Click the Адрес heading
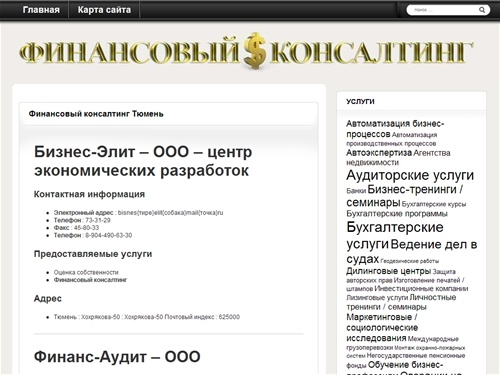The height and width of the screenshot is (375, 500). (x=48, y=299)
